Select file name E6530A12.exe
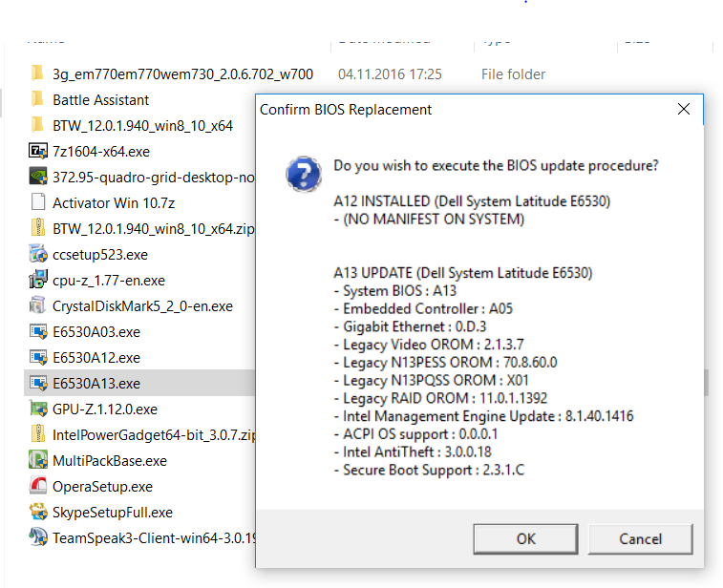The height and width of the screenshot is (588, 723). 96,358
